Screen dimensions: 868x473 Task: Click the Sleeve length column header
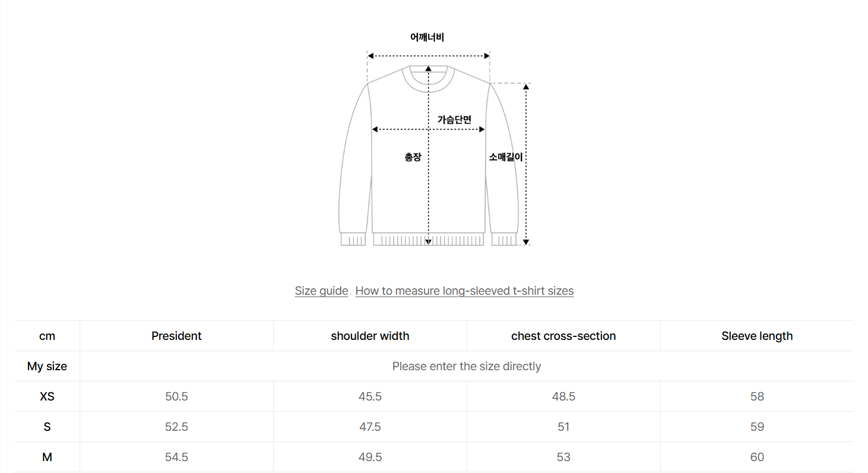click(x=757, y=336)
